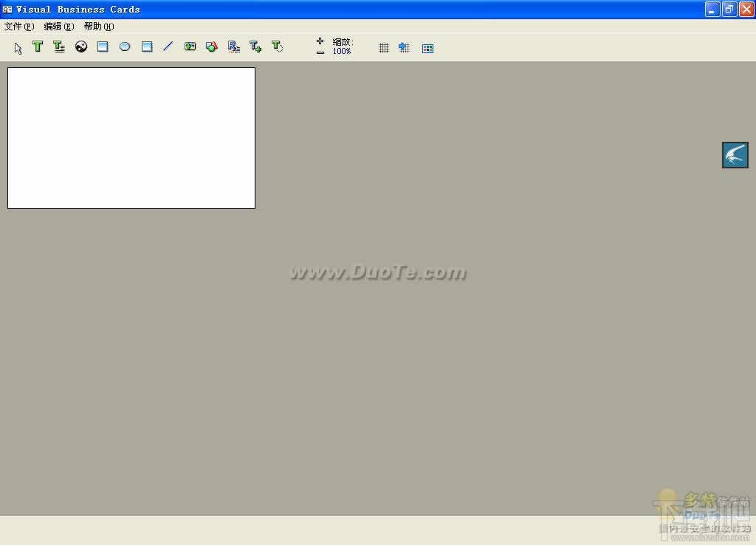Select the multi-line text paragraph tool

pyautogui.click(x=59, y=47)
